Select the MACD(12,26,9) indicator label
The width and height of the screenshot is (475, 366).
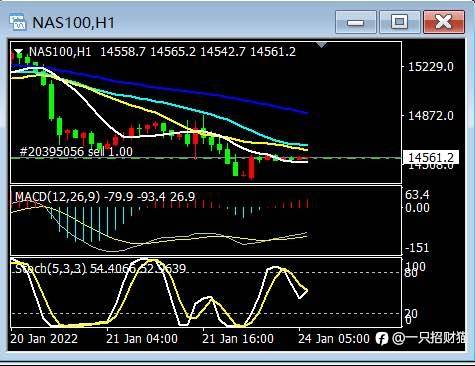click(57, 197)
